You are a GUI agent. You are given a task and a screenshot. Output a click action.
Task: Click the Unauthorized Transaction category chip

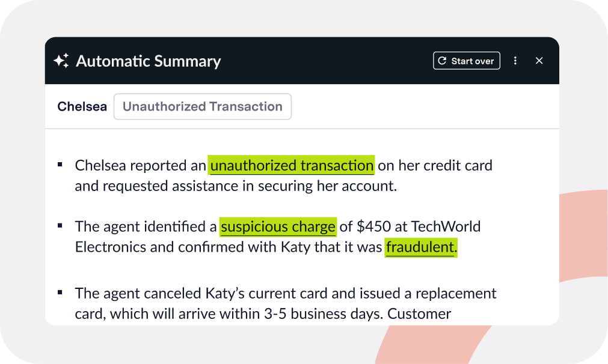(x=202, y=106)
